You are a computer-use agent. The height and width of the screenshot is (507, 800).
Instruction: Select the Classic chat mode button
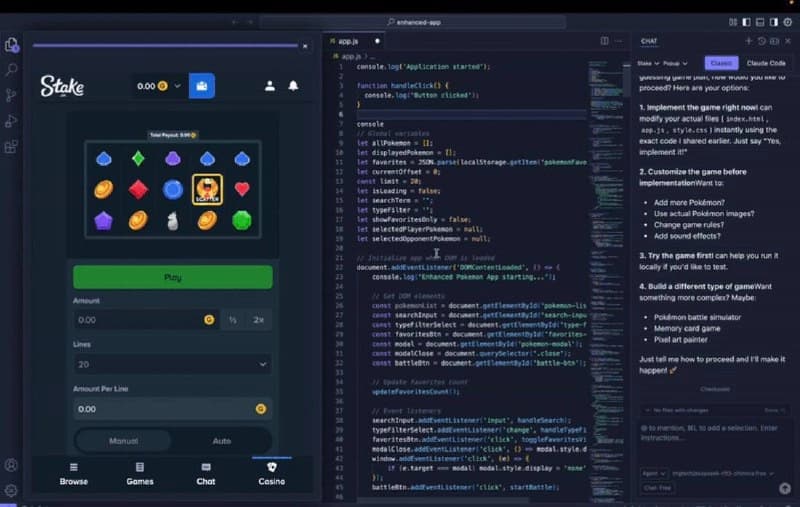[x=721, y=63]
